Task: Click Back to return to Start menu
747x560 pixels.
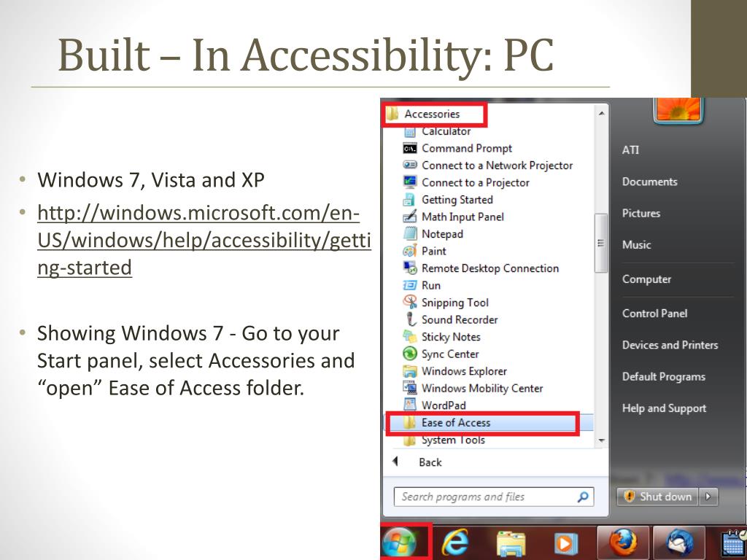Action: (x=430, y=462)
